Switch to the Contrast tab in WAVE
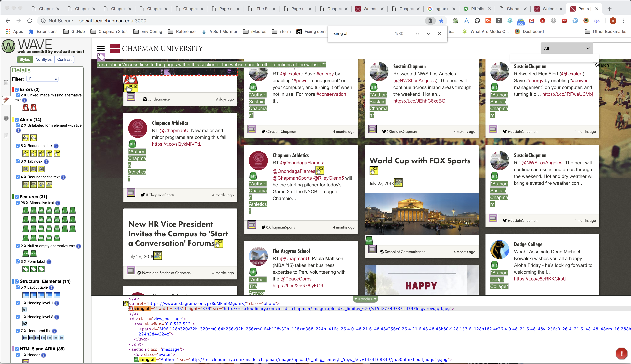This screenshot has height=364, width=631. pos(64,59)
